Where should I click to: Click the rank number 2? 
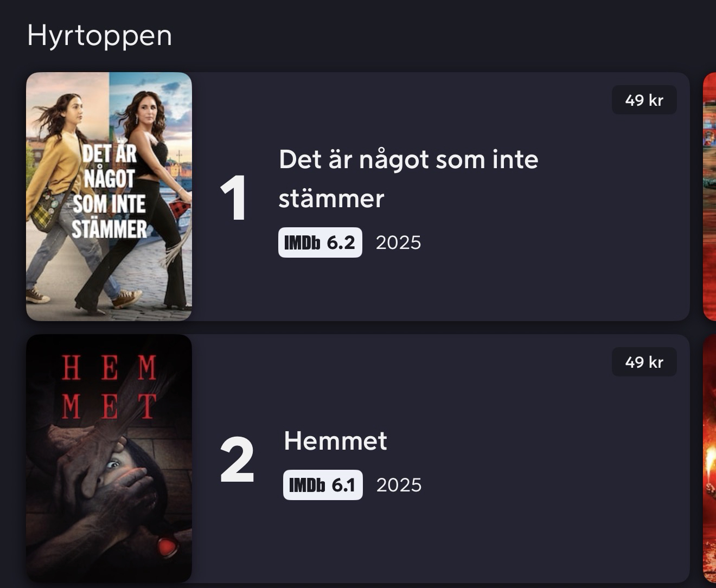tap(237, 460)
